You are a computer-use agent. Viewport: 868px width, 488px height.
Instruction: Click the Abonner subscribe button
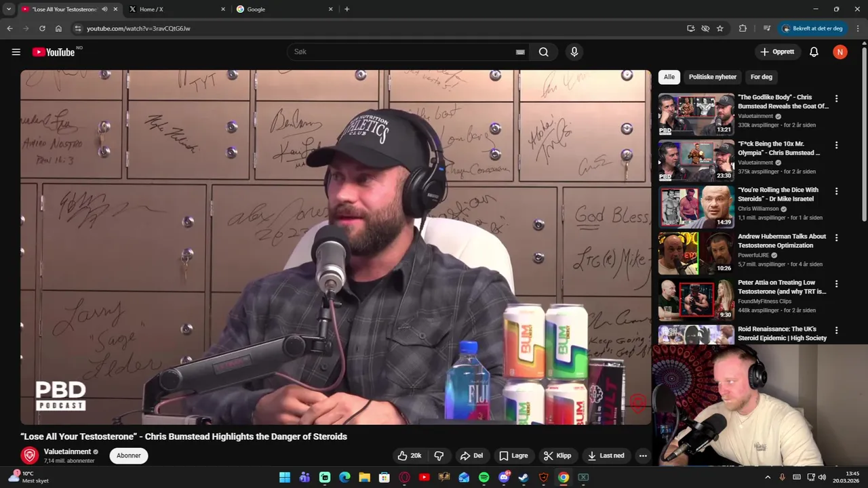click(x=129, y=455)
